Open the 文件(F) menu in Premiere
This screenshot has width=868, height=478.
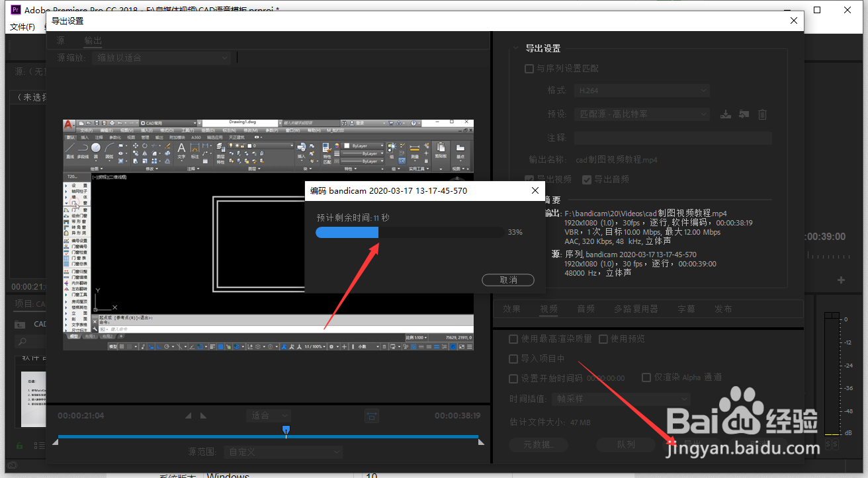(x=22, y=27)
